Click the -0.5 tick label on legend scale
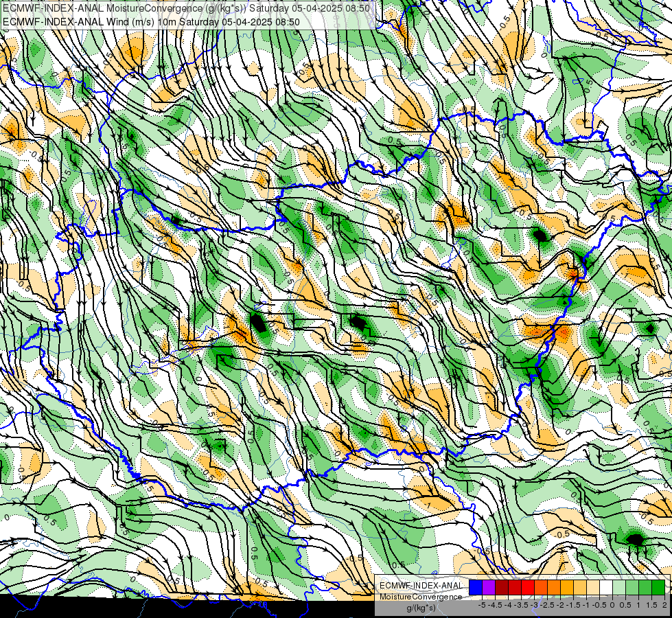The width and height of the screenshot is (672, 618). pyautogui.click(x=599, y=605)
